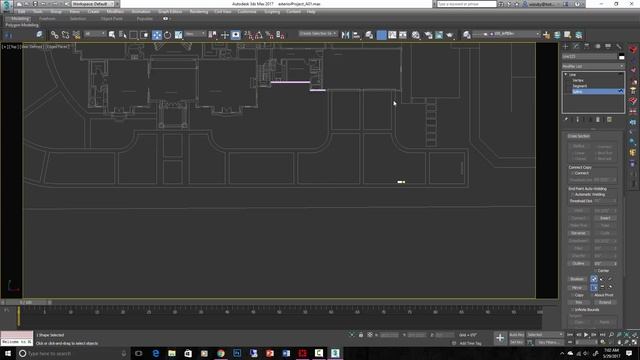640x360 pixels.
Task: Select Segment sub-object level
Action: tap(580, 86)
